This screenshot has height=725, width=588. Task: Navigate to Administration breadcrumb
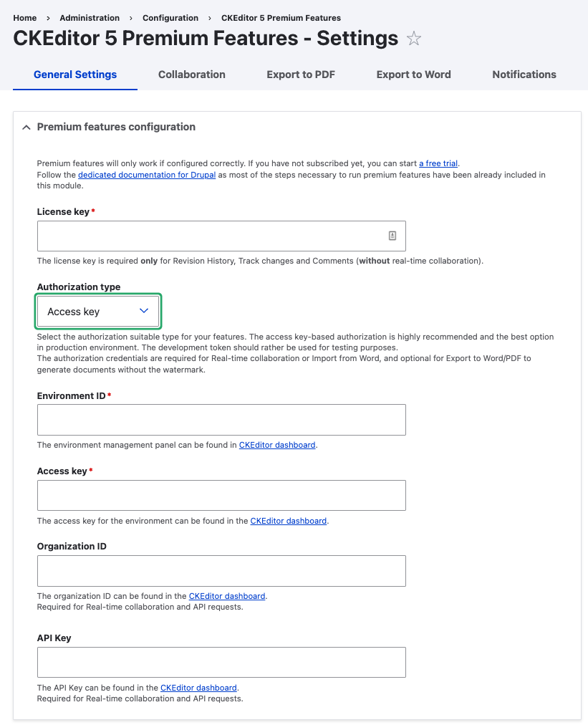point(90,18)
